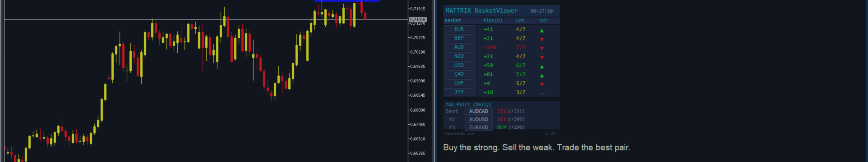This screenshot has height=162, width=868.
Task: Click the Coh column header
Action: 520,20
